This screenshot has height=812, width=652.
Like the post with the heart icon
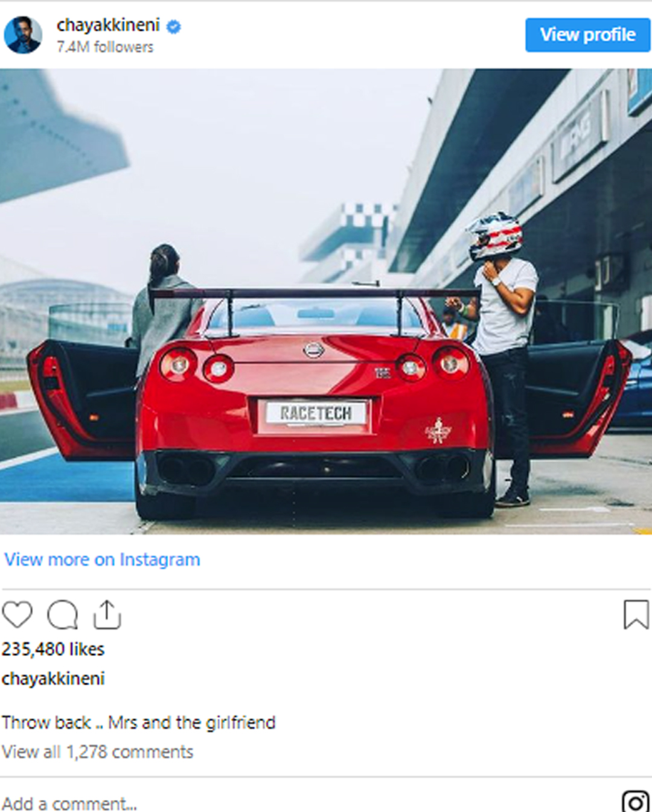pyautogui.click(x=17, y=615)
